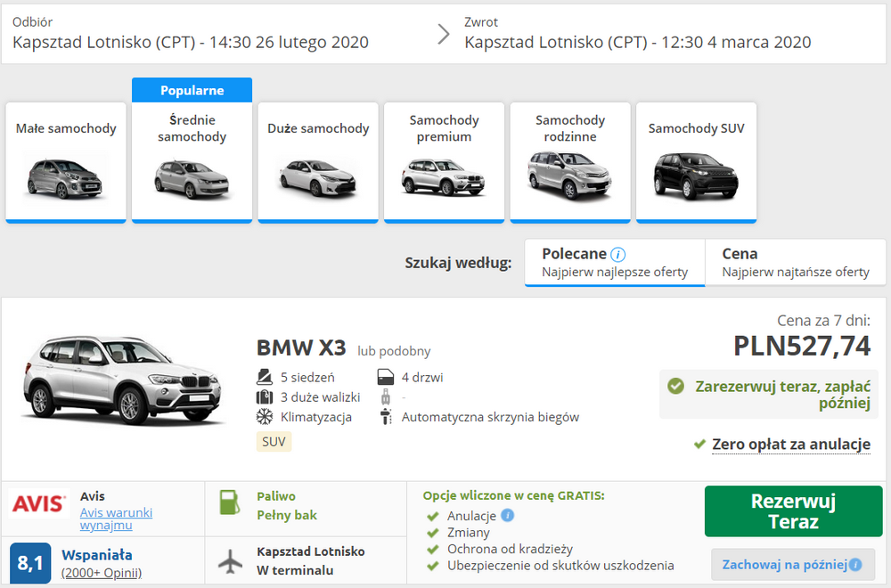The width and height of the screenshot is (891, 588).
Task: Click the grey Kia small car image
Action: (x=65, y=178)
